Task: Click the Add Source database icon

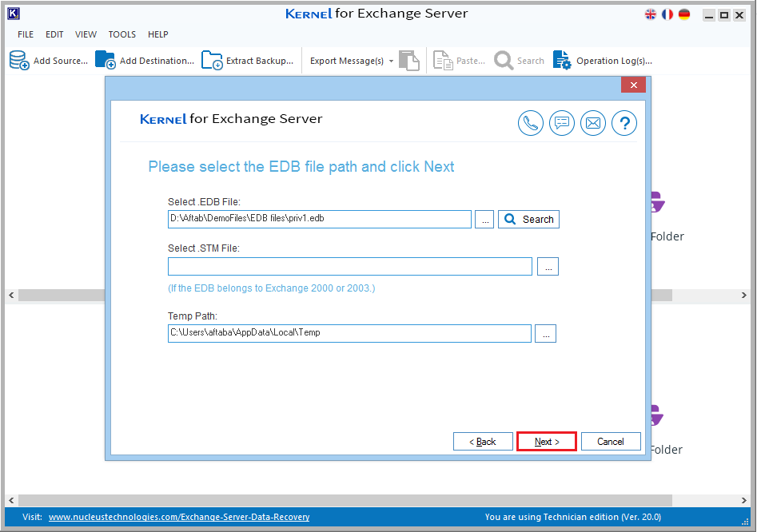Action: pos(19,60)
